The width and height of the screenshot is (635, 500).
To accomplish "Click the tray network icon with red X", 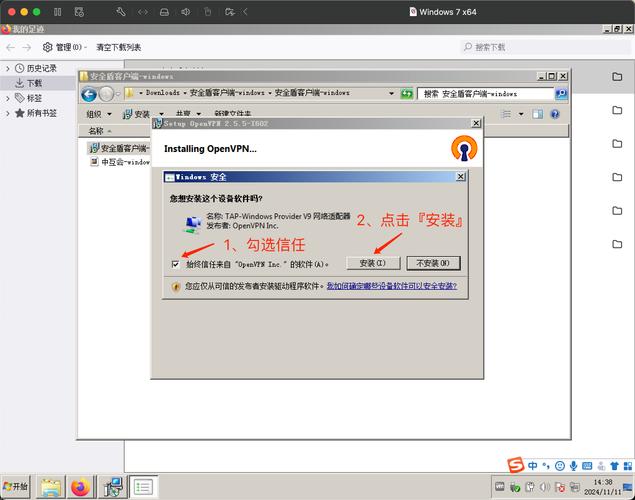I will tap(560, 487).
